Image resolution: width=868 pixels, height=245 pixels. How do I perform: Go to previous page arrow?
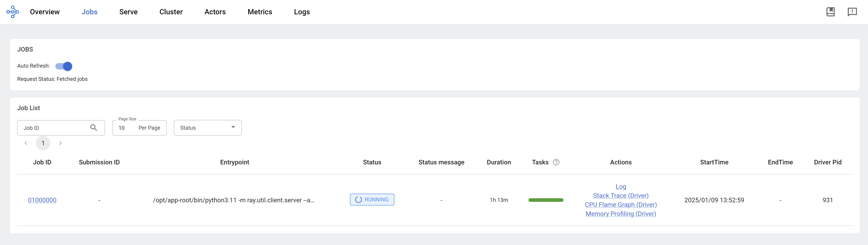[x=26, y=143]
